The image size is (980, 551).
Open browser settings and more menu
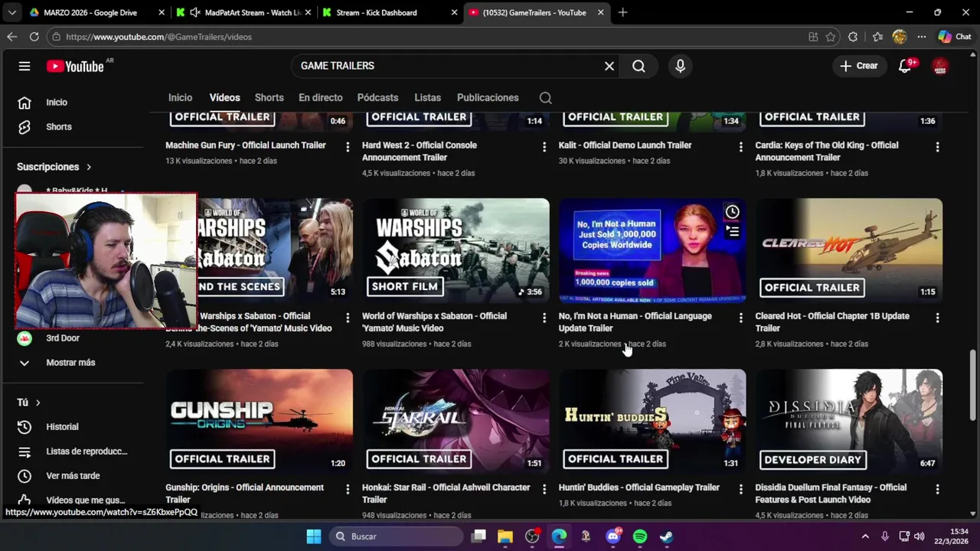(x=922, y=37)
